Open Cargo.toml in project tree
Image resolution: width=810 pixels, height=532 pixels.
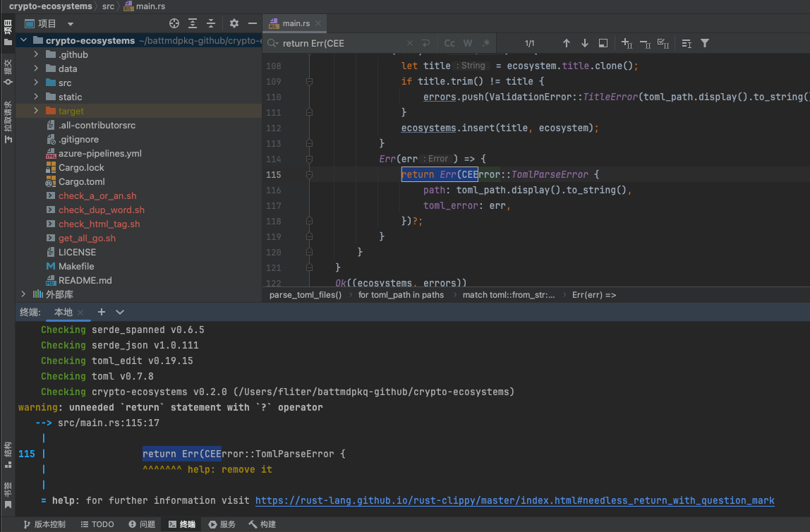81,181
